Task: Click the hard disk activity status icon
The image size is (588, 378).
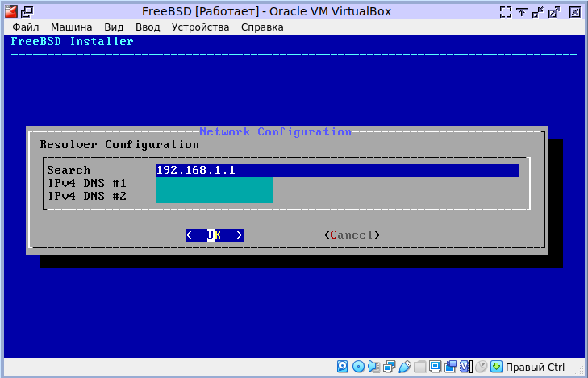Action: (342, 367)
